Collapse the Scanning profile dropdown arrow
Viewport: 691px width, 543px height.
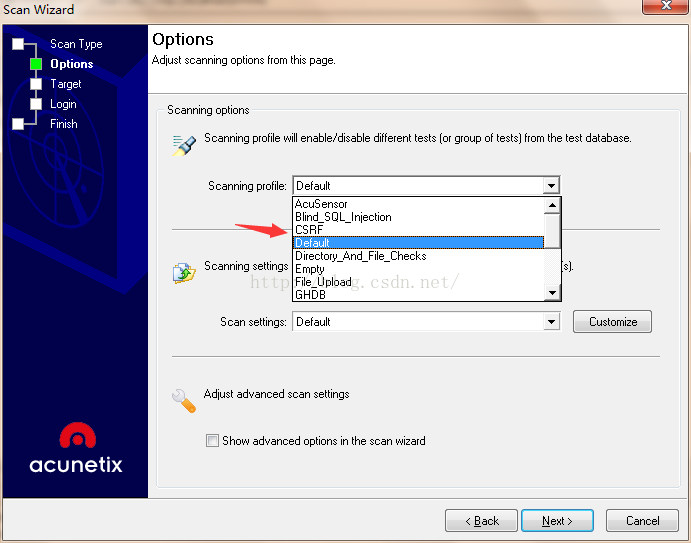click(x=551, y=186)
